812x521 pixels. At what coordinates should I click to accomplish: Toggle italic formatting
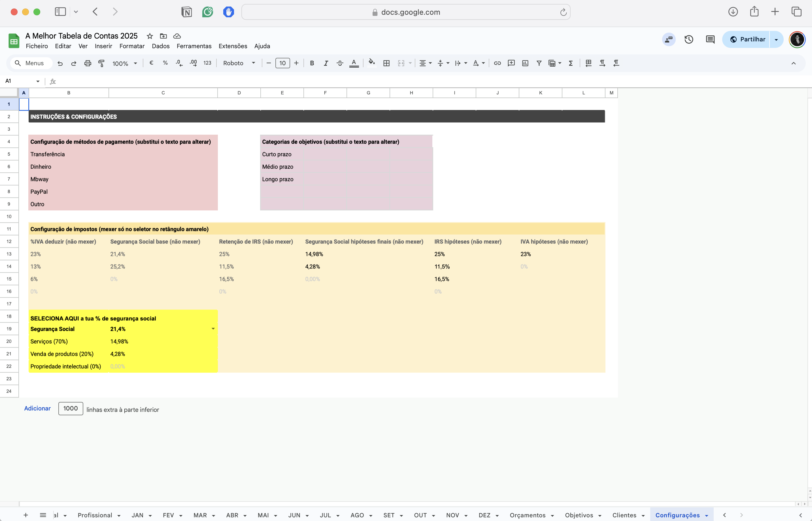326,63
